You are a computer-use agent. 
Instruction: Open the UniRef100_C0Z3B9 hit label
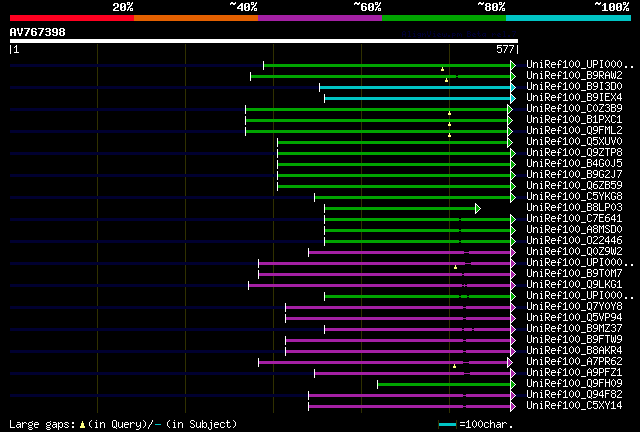click(574, 108)
